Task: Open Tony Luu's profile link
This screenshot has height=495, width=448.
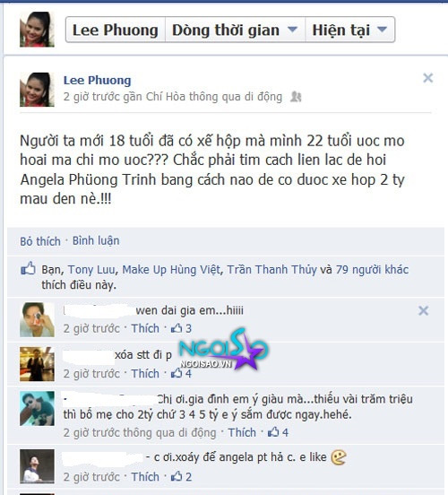Action: [x=91, y=269]
